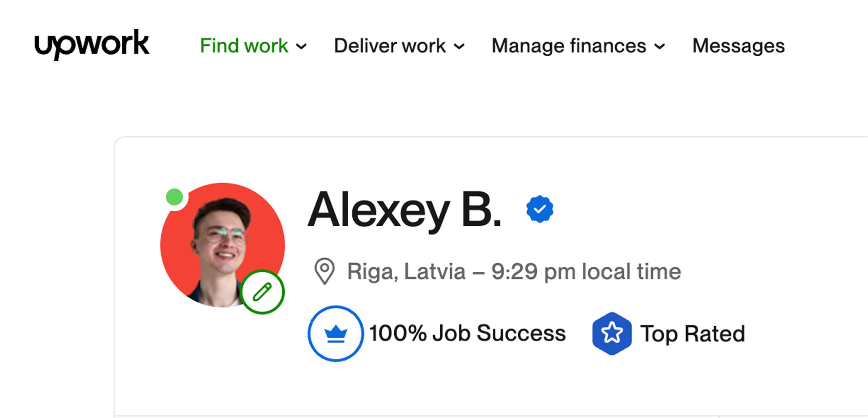The width and height of the screenshot is (868, 418).
Task: Click the Job Success crown badge icon
Action: point(336,334)
